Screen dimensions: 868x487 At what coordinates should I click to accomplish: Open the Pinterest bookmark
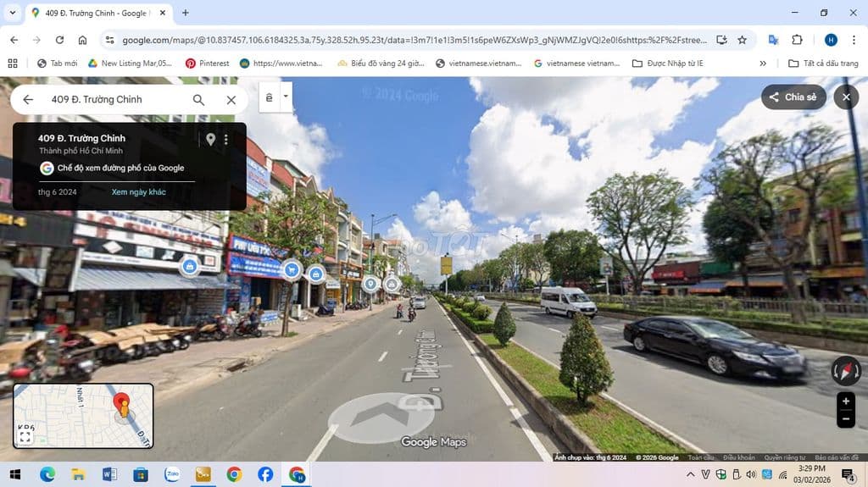(x=208, y=64)
